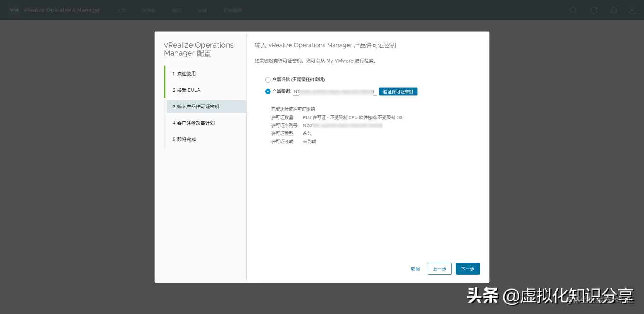The image size is (644, 314).
Task: Open notifications via the bell icon
Action: [614, 10]
